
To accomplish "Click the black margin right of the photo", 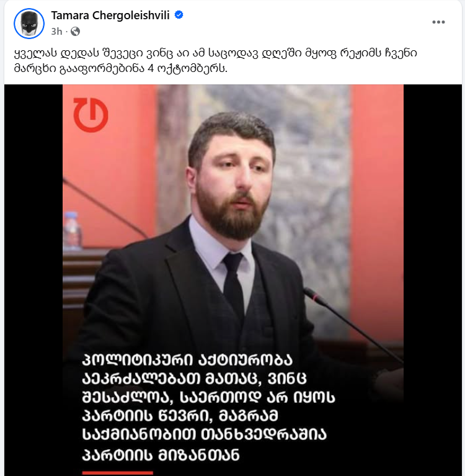I will point(433,280).
